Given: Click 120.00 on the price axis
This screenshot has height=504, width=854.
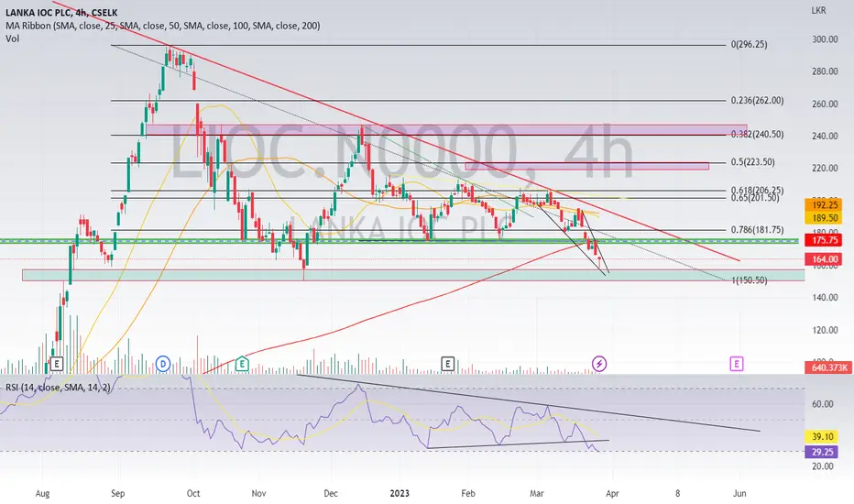Looking at the screenshot, I should click(x=825, y=330).
